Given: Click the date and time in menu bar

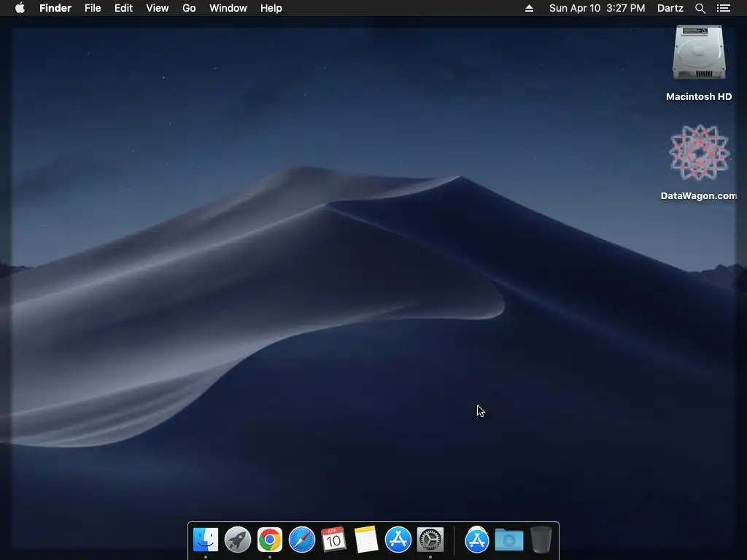Looking at the screenshot, I should [597, 8].
